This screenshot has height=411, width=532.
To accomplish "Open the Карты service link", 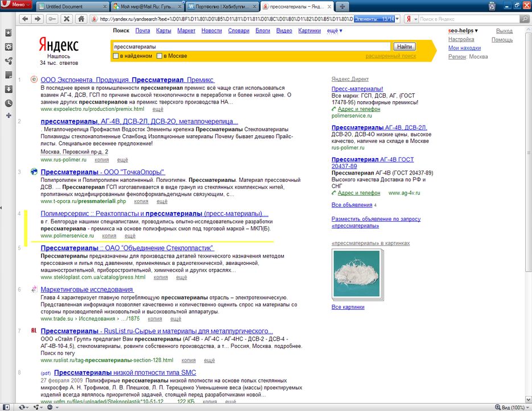I will point(163,31).
